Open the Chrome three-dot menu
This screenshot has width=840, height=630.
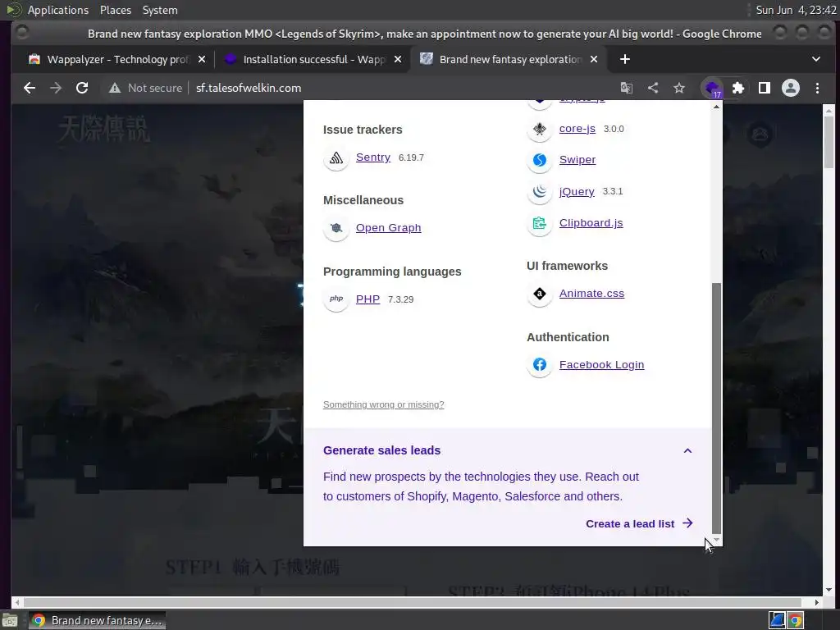click(818, 88)
